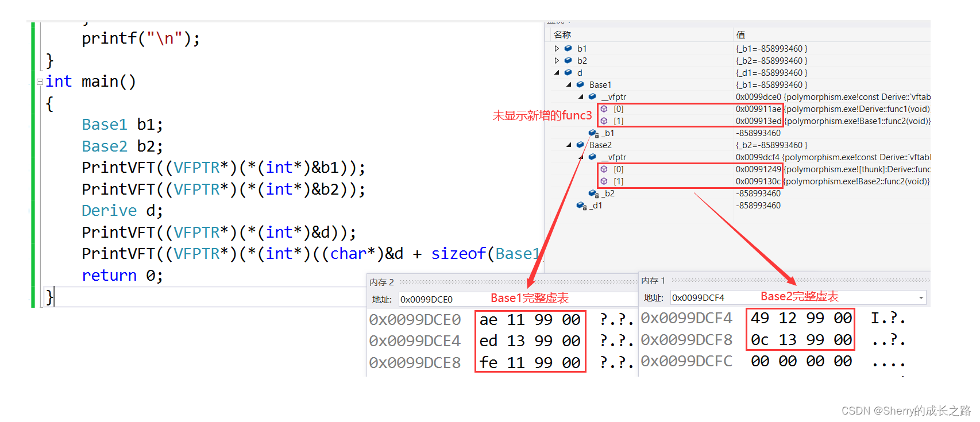This screenshot has height=422, width=980.
Task: Click value 0x009913ed in watch list
Action: pos(758,121)
